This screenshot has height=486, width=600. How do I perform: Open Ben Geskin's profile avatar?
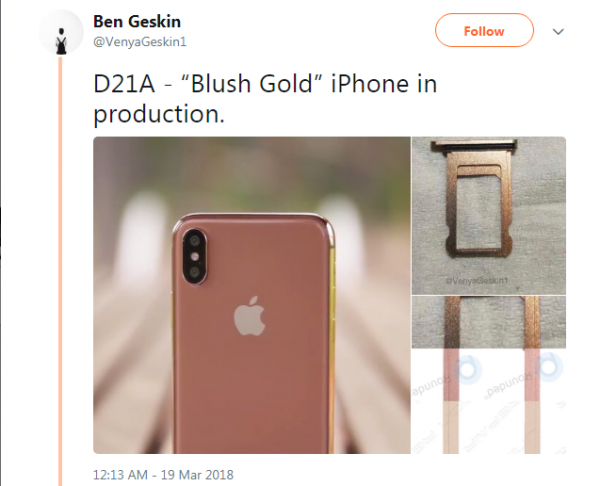(x=61, y=33)
